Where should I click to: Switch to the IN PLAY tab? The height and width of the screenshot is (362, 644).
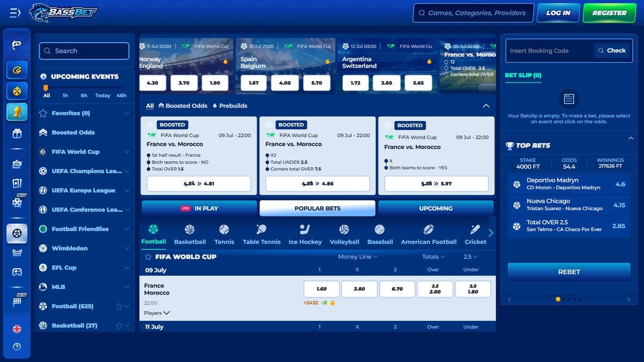199,208
